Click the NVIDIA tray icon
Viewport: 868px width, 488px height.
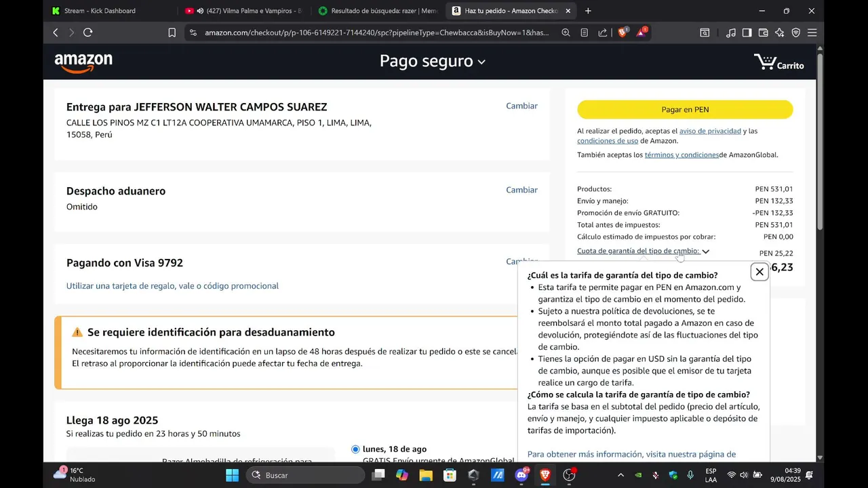638,475
